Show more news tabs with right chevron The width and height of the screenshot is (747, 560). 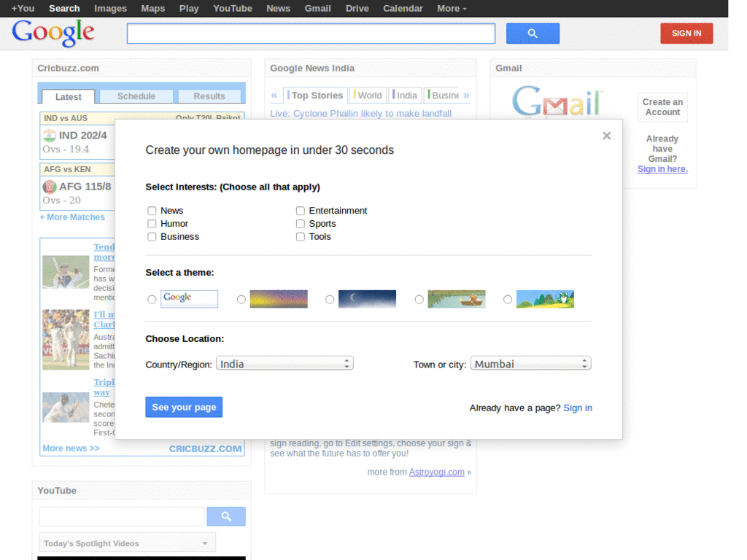click(466, 96)
